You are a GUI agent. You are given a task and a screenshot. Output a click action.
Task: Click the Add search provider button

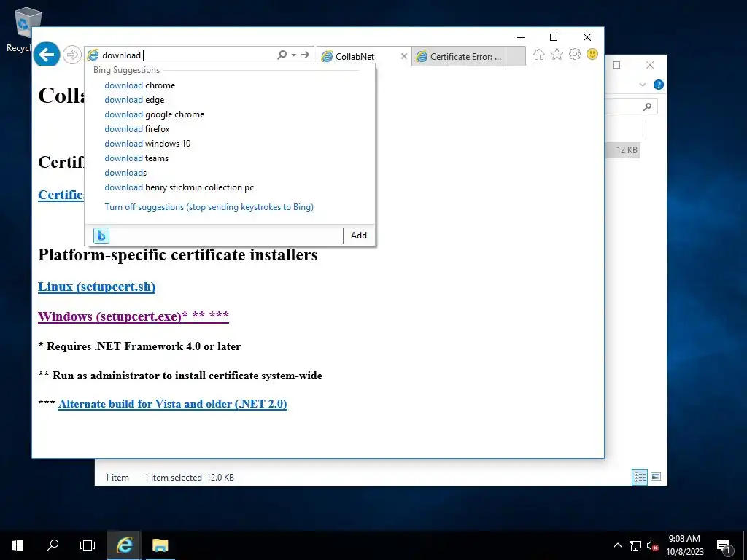[x=359, y=236]
